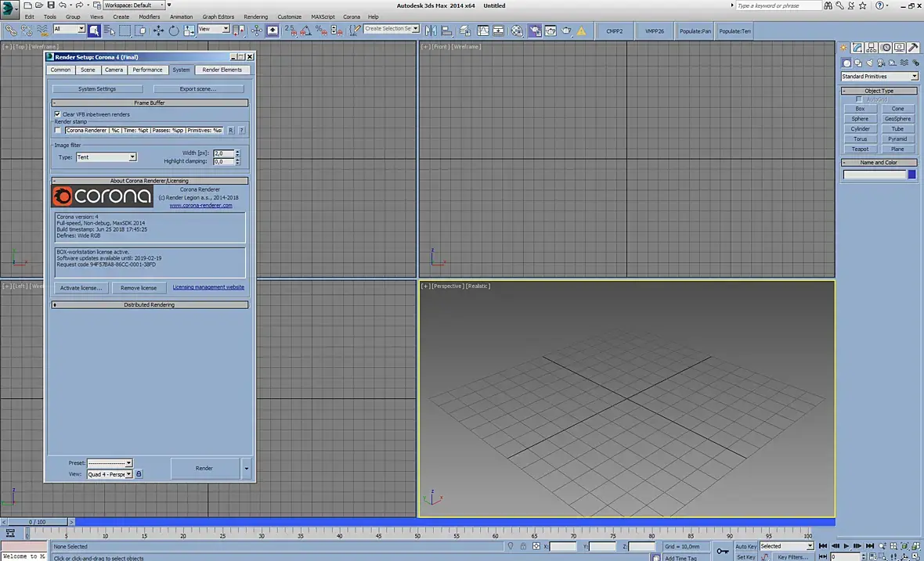Switch to the Performance tab
The image size is (924, 561).
coord(147,70)
